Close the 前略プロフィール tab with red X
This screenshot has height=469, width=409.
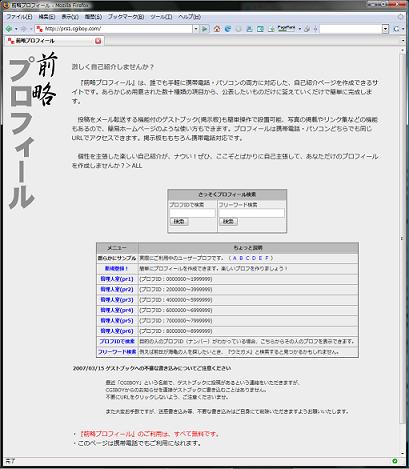(x=98, y=41)
